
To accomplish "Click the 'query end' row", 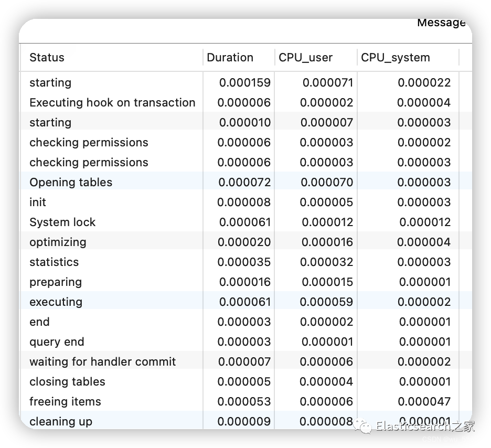I will (247, 342).
